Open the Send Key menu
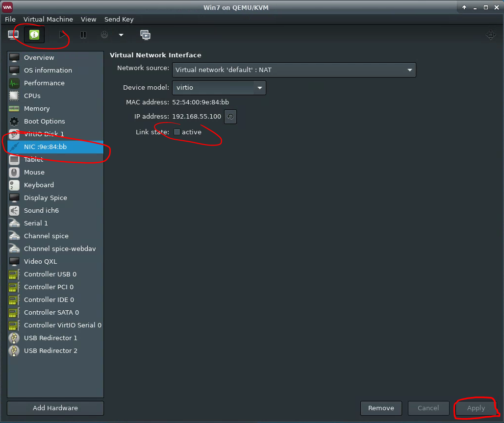The height and width of the screenshot is (423, 504). (119, 19)
